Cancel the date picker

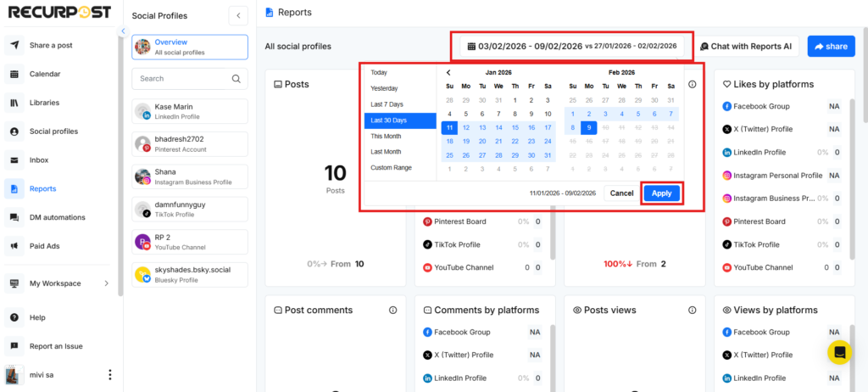pyautogui.click(x=621, y=193)
